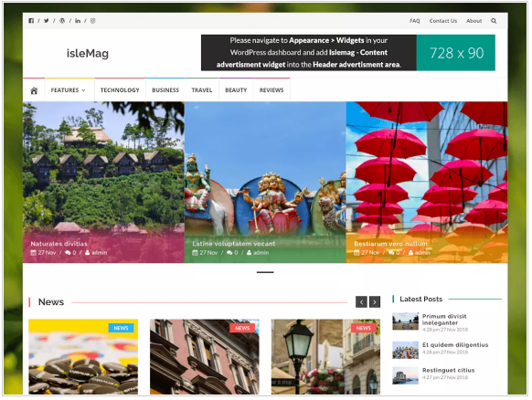Open the Reviews menu item
Image resolution: width=532 pixels, height=400 pixels.
tap(271, 90)
